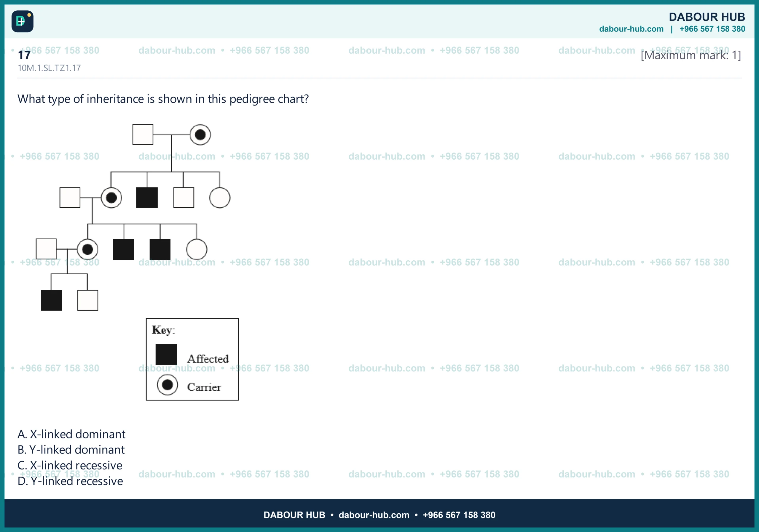759x532 pixels.
Task: Choose answer A. X-linked dominant
Action: click(x=71, y=434)
